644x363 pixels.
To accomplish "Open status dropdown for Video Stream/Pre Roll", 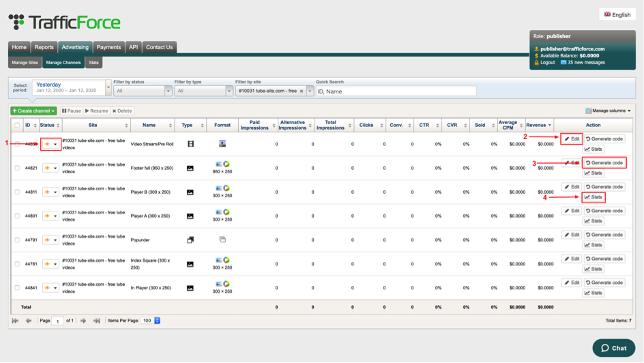I will tap(50, 144).
